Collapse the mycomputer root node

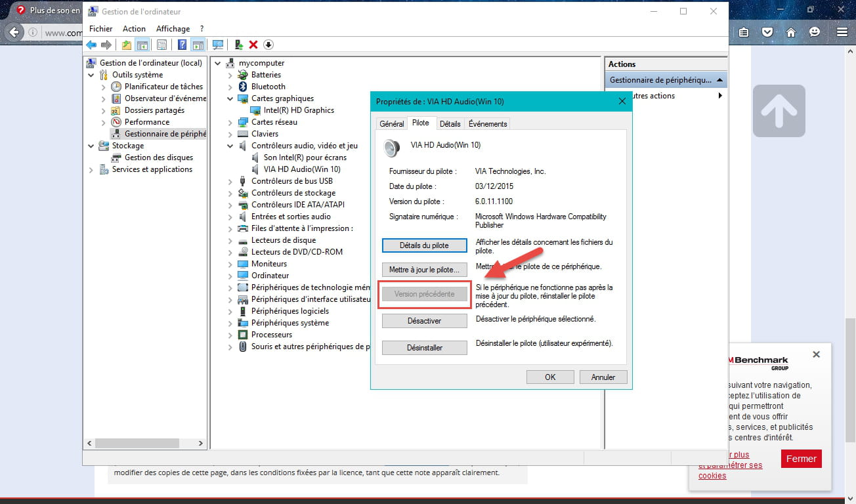click(217, 63)
